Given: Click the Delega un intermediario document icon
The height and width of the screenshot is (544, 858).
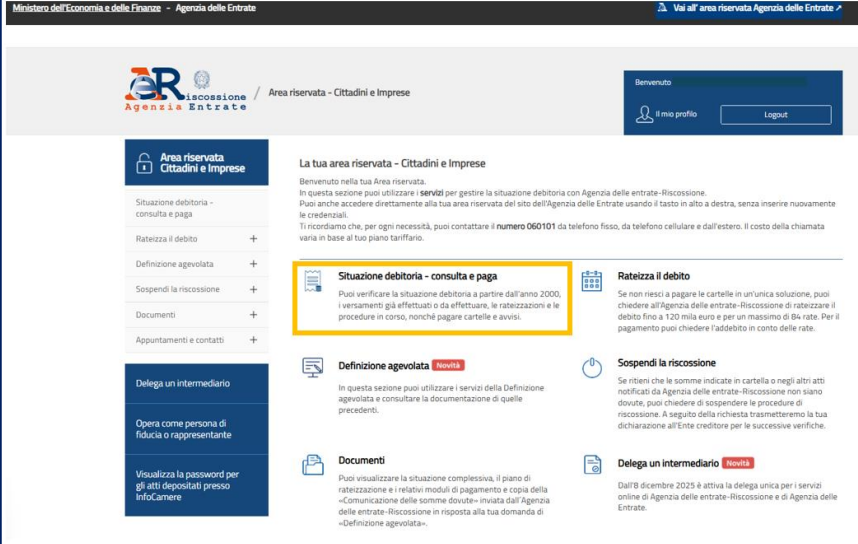Looking at the screenshot, I should [591, 466].
